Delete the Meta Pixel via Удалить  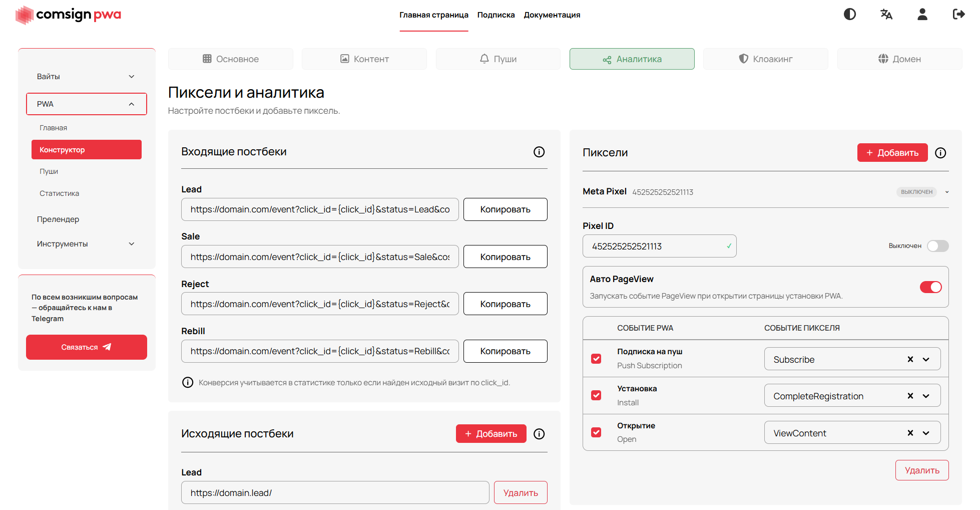[922, 470]
